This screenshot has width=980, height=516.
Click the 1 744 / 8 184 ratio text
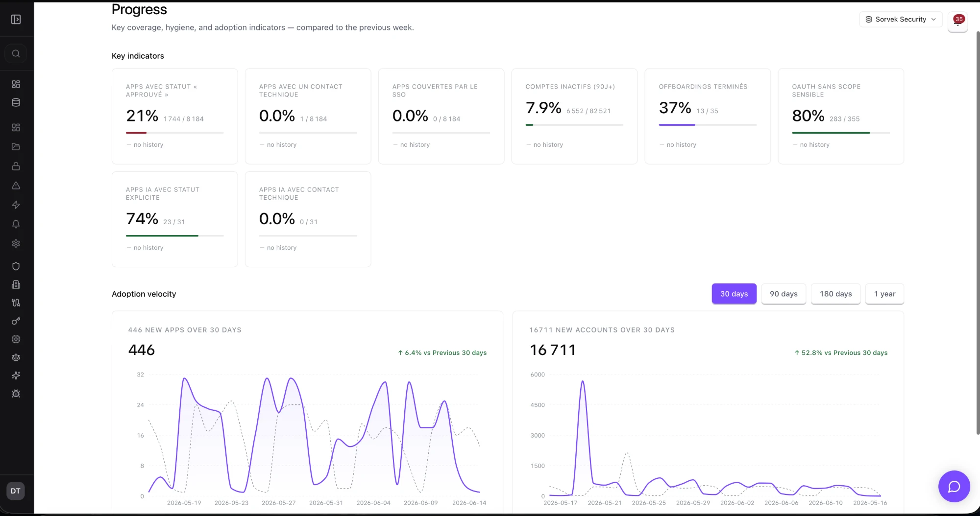pyautogui.click(x=183, y=119)
